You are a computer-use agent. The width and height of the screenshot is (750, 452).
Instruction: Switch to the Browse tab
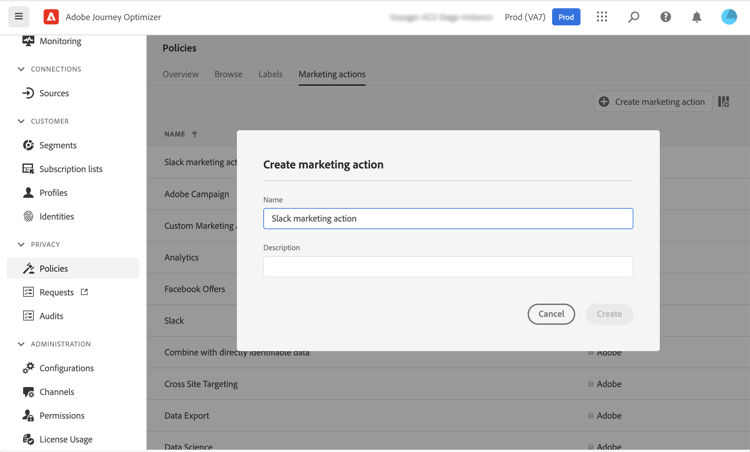[228, 74]
